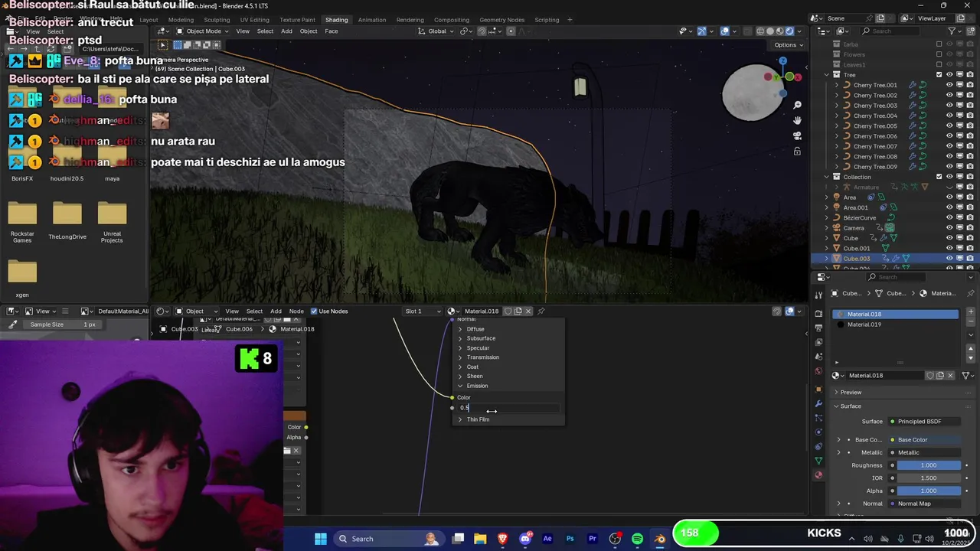
Task: Click the Principled BSDF surface button
Action: pos(925,422)
